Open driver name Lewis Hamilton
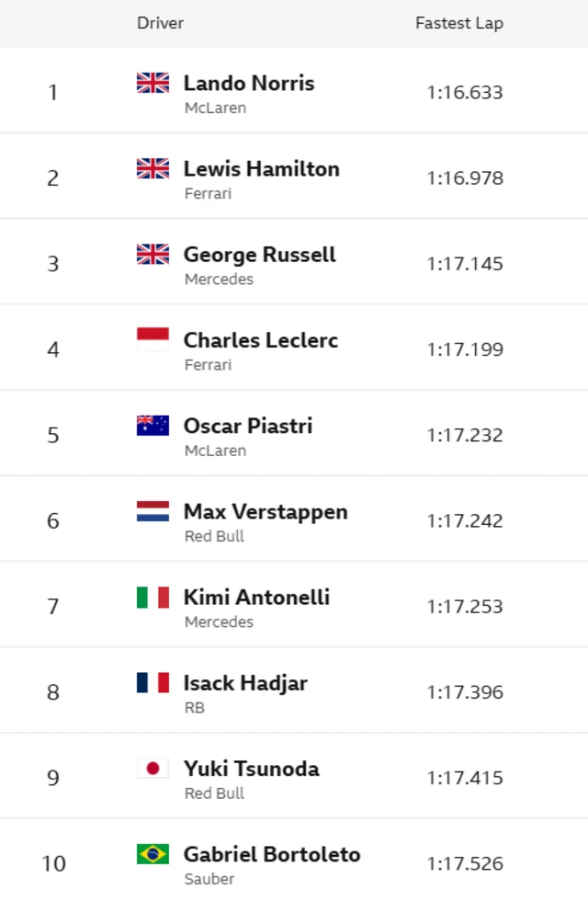Screen dimensions: 588x901 pyautogui.click(x=262, y=168)
